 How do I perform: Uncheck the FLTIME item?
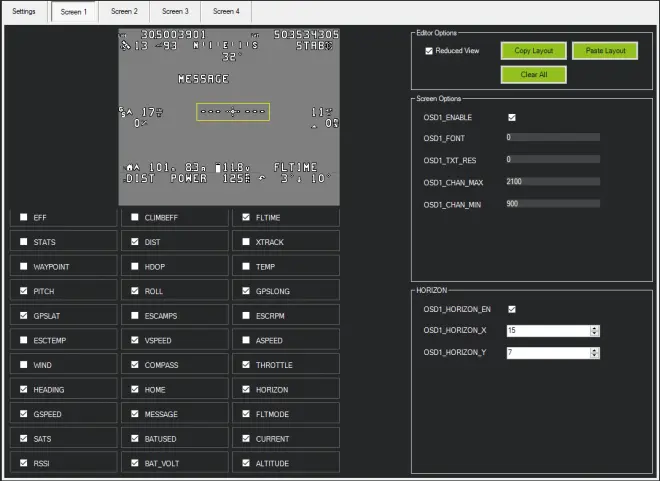(x=246, y=217)
